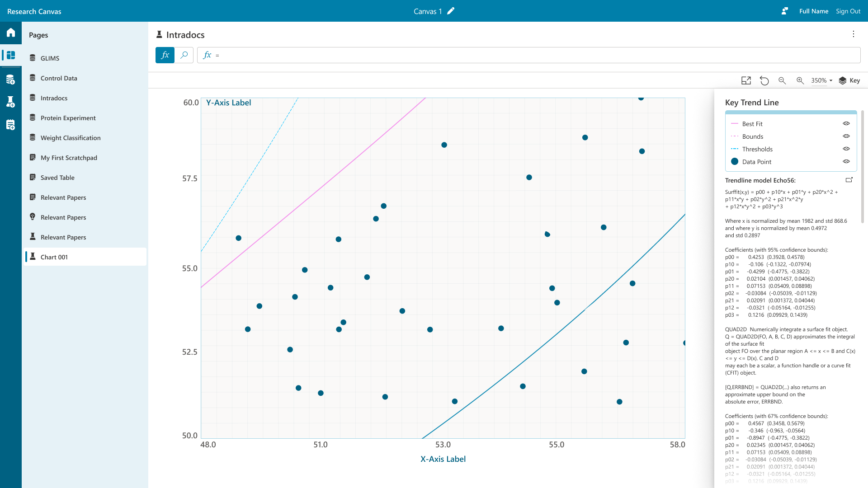
Task: Click the add experiment flask icon in left rail
Action: 11,102
